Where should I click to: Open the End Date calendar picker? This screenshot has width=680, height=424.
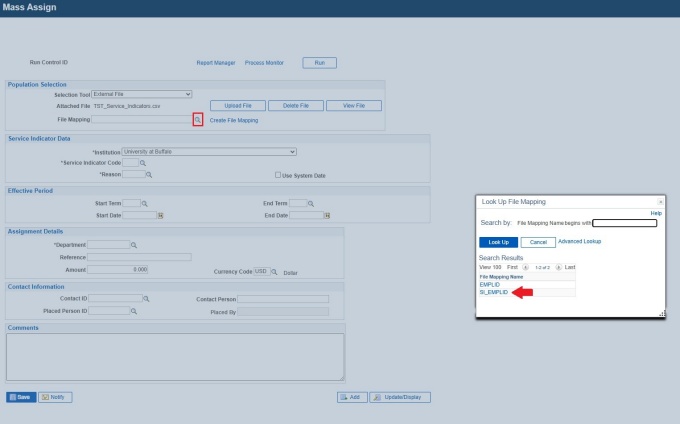click(x=328, y=215)
